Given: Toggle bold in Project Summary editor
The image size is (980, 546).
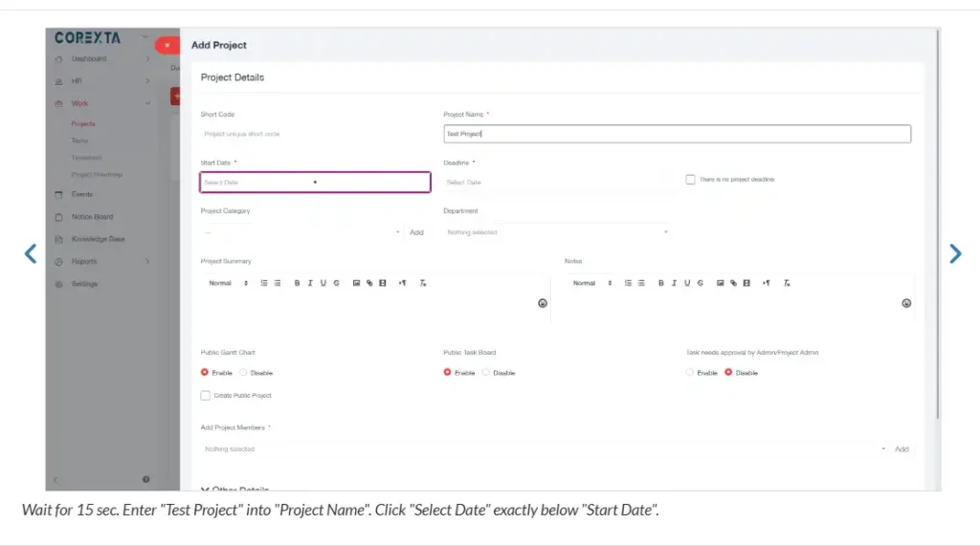Looking at the screenshot, I should pos(297,283).
